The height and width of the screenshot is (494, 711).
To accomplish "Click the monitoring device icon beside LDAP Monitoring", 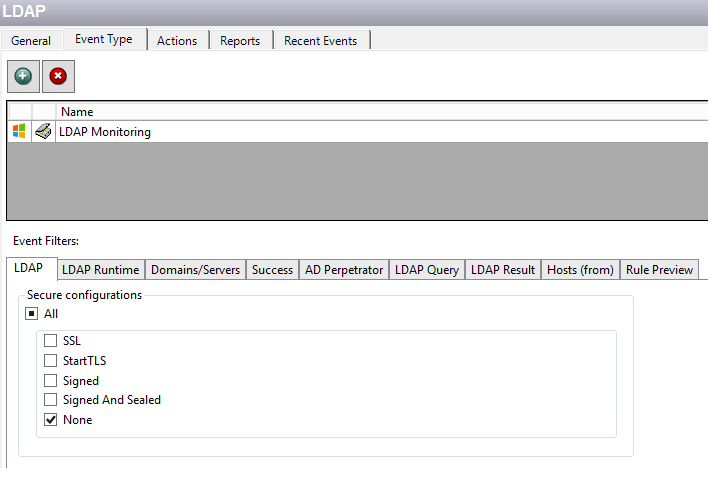I will click(44, 132).
